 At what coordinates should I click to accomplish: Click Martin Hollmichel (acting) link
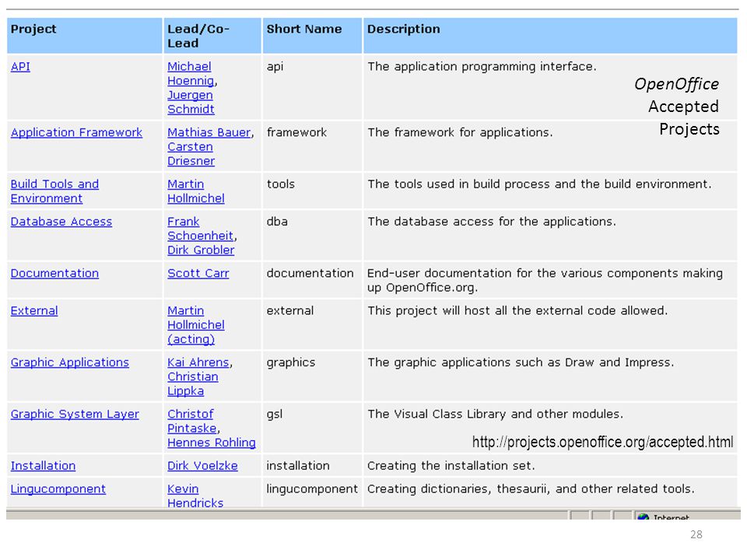196,325
